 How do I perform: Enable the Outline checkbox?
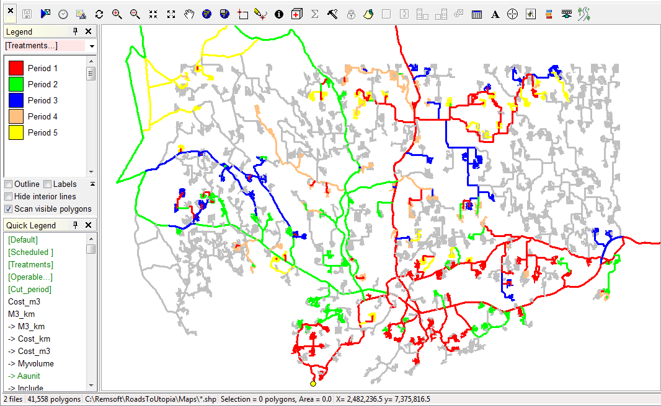[x=8, y=184]
